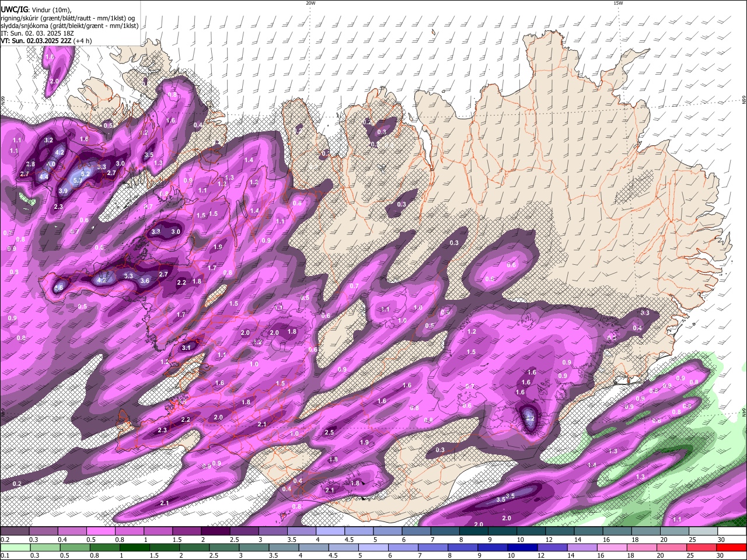Select the light violet 14–16 rain legend swatch
The height and width of the screenshot is (560, 747).
582,547
